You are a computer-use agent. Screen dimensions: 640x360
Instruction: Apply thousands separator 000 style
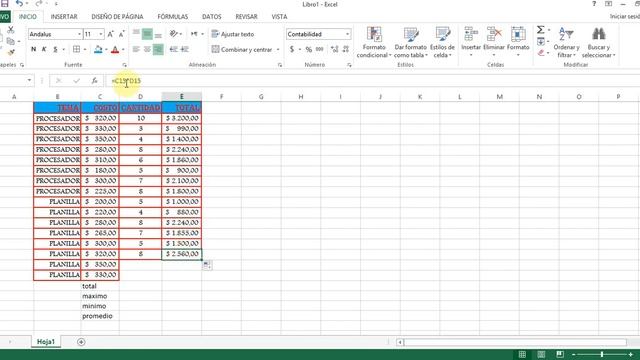click(320, 49)
